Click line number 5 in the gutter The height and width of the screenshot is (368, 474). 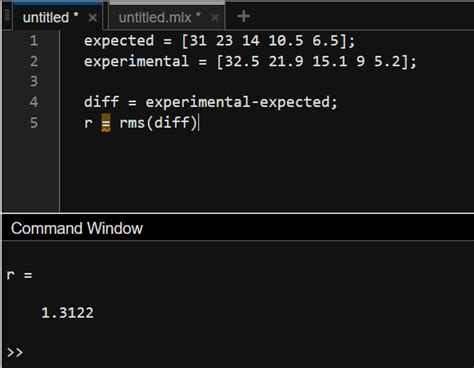34,122
